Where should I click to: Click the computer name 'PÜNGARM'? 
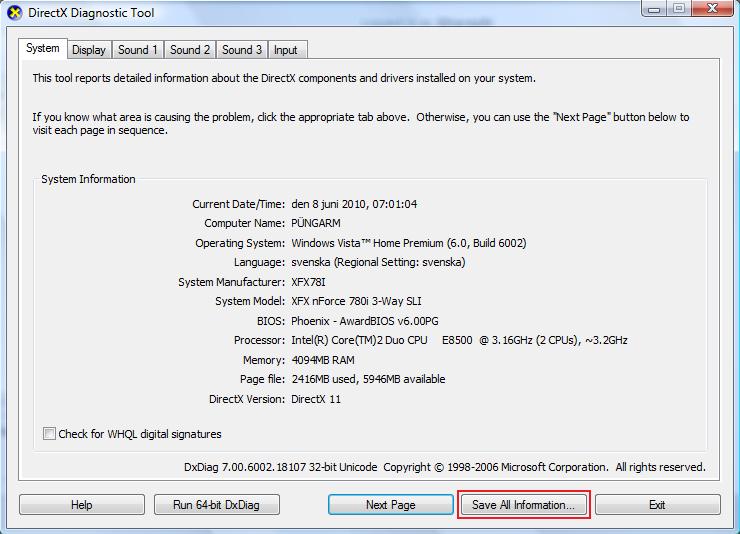point(316,223)
